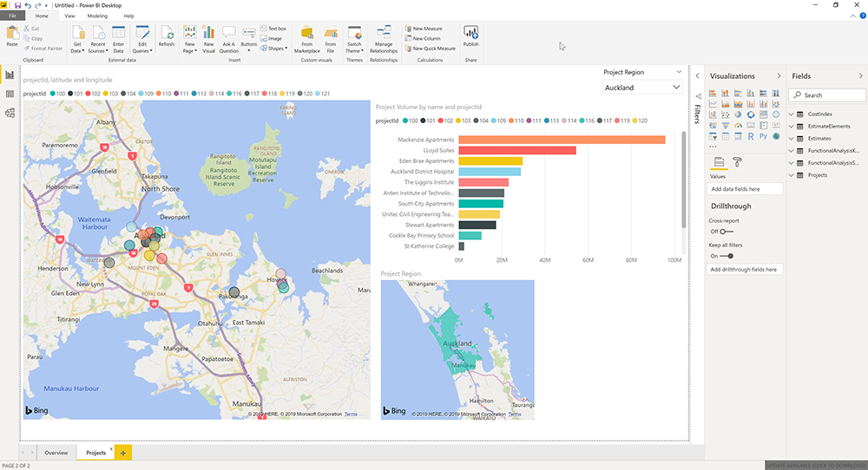The image size is (868, 470).
Task: Switch to Data view in left sidebar
Action: (10, 94)
